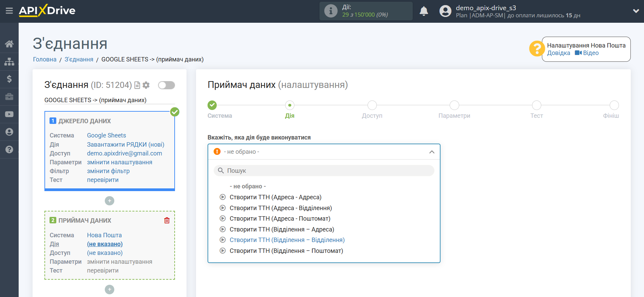Viewport: 644px width, 297px height.
Task: Click the ДЖЕРЕЛО ДАНИХ block header
Action: coord(84,121)
